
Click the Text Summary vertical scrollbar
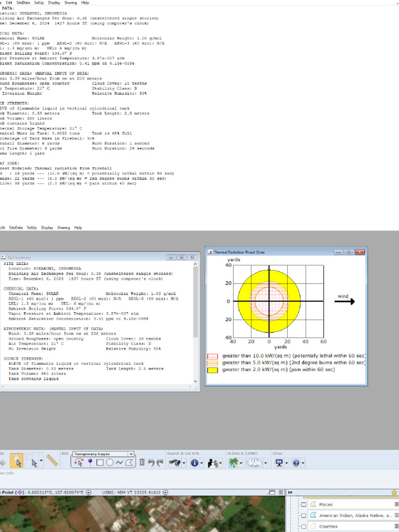pos(196,322)
